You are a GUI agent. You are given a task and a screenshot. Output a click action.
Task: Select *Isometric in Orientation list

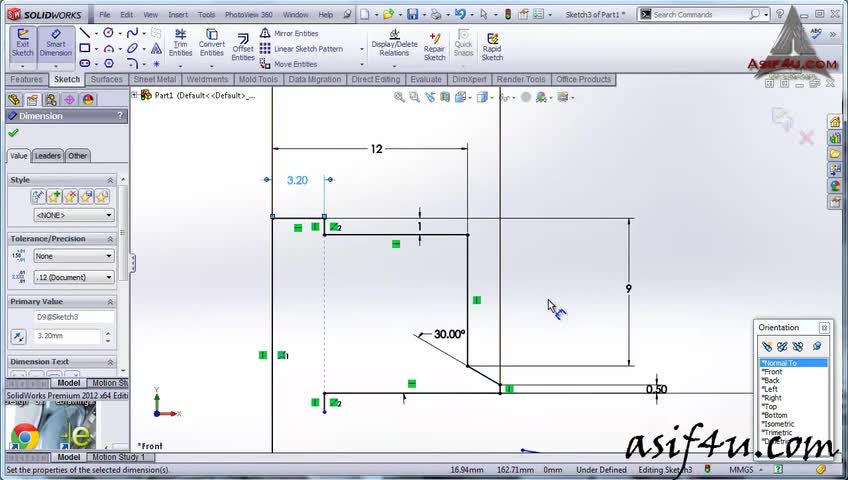coord(779,424)
